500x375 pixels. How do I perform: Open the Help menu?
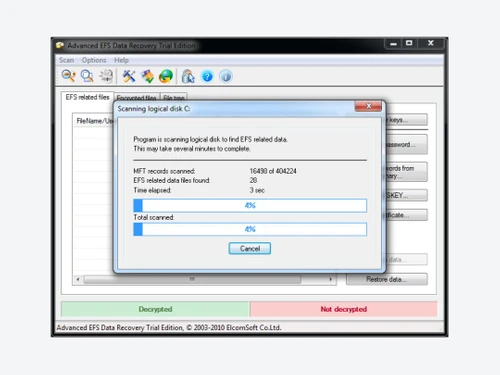point(121,60)
